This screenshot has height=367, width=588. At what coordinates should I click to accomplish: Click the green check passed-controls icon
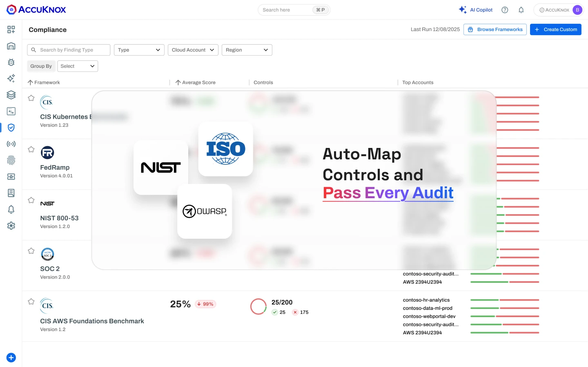(x=275, y=312)
